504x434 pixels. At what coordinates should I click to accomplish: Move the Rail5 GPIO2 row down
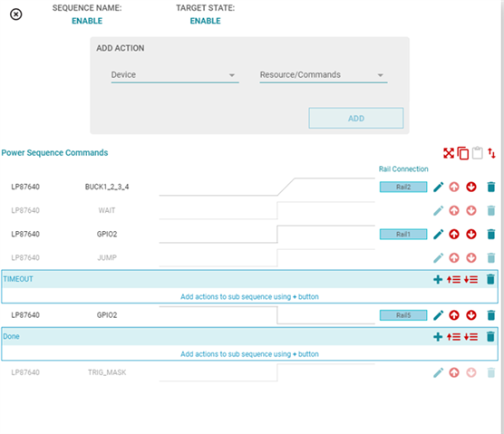point(471,315)
